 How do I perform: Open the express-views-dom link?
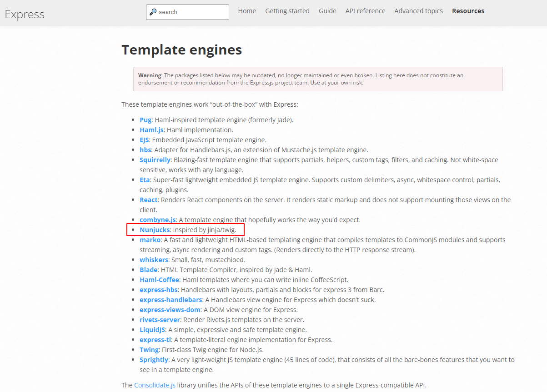170,310
